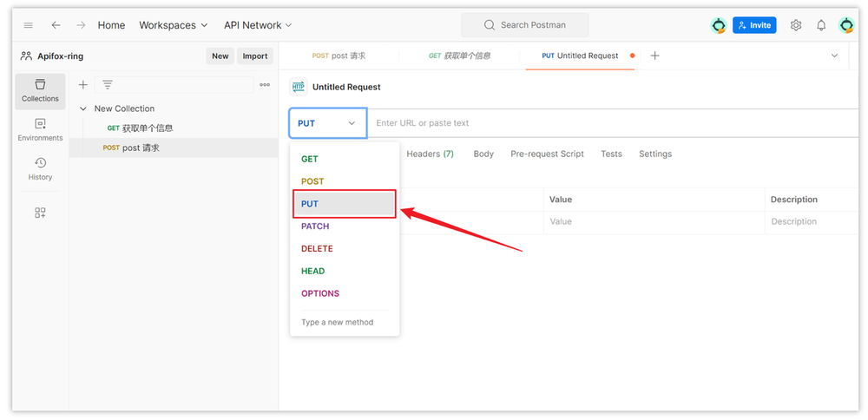
Task: Open the post 请求 item in collection
Action: click(141, 148)
